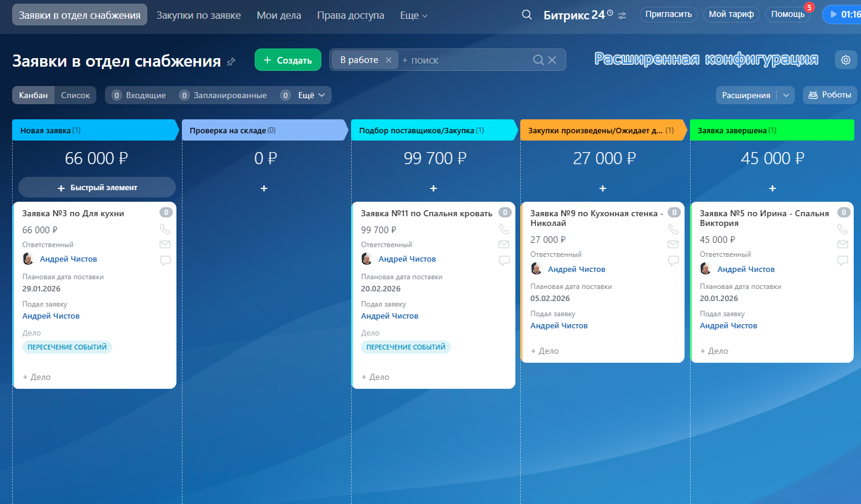Click the 'Создать' button
861x504 pixels.
288,60
